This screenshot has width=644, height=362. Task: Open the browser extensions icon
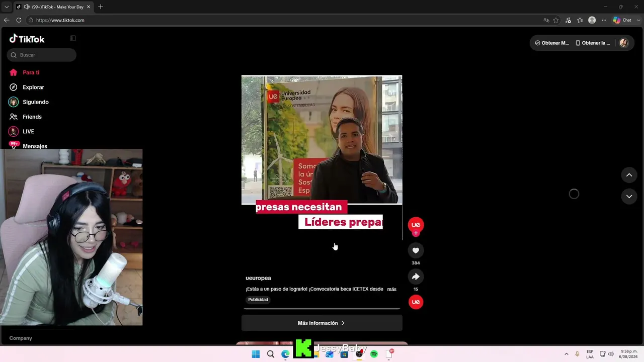coord(568,20)
